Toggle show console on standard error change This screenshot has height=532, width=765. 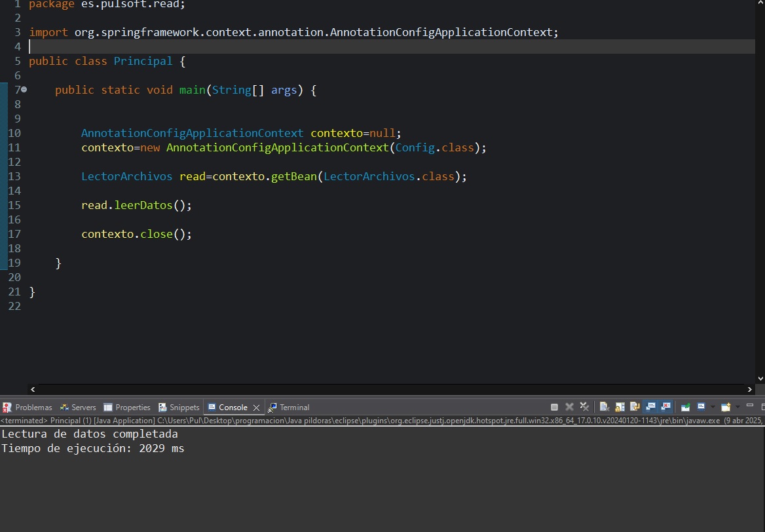click(665, 407)
